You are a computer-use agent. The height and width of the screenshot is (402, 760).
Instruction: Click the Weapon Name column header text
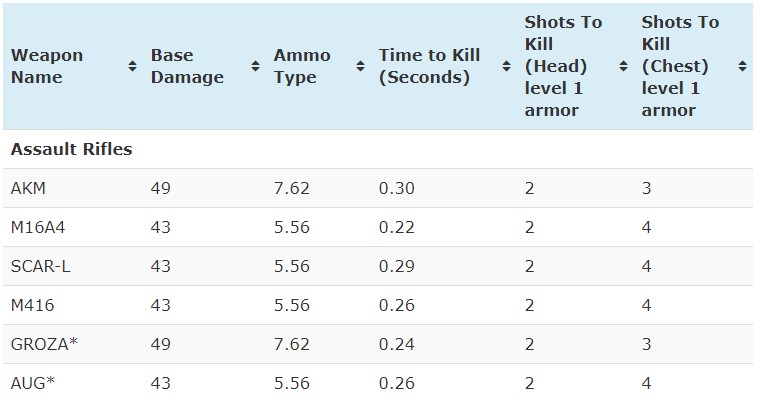coord(47,66)
